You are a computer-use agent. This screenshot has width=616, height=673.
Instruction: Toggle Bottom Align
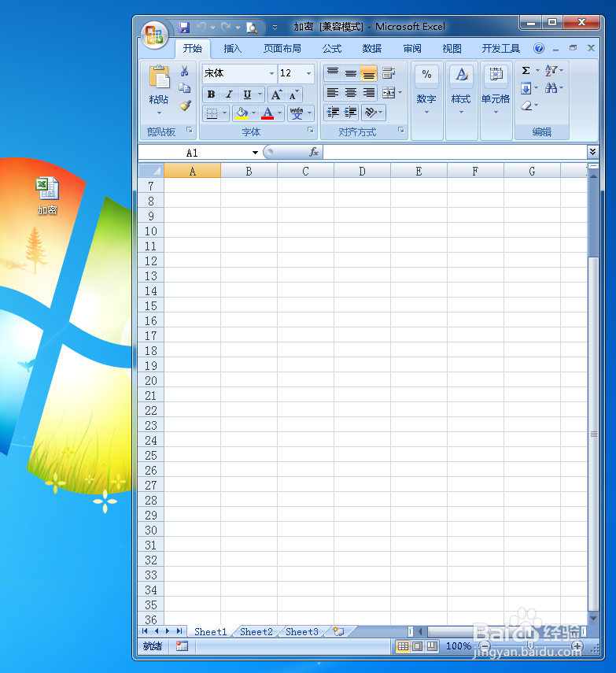(x=369, y=73)
